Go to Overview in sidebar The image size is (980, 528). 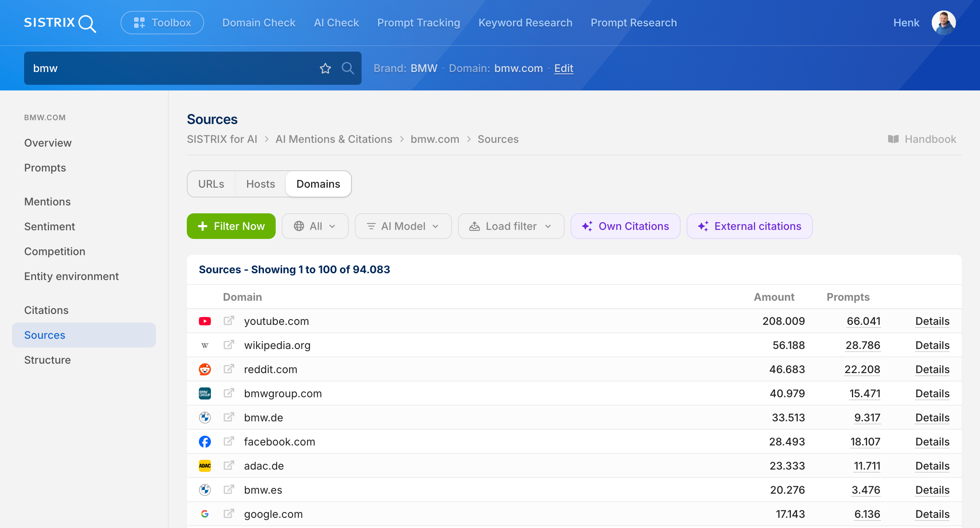47,143
